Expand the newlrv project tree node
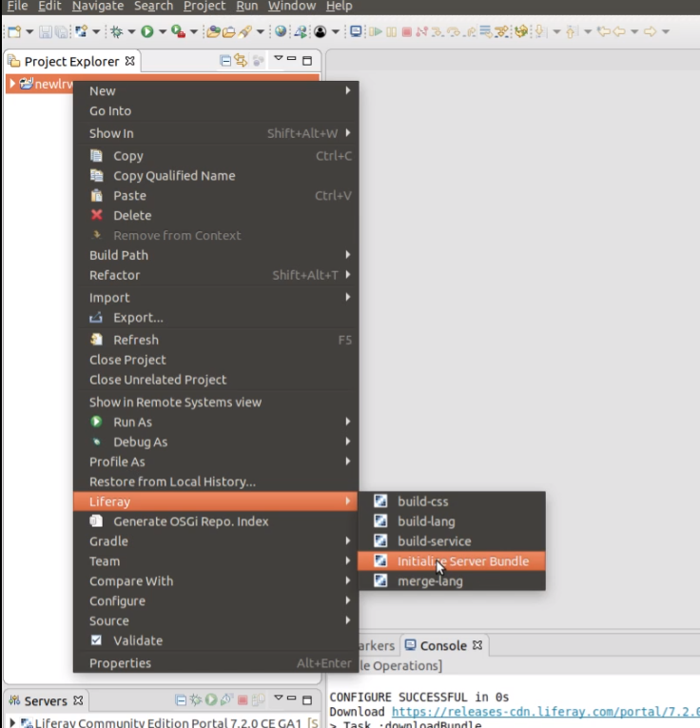700x728 pixels. pos(12,84)
